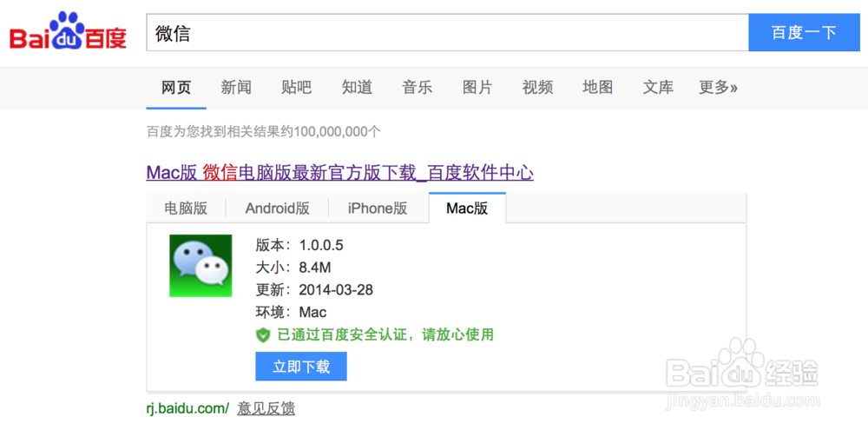Screen dimensions: 868x430
Task: Select the iPhone版 version tab
Action: [378, 208]
